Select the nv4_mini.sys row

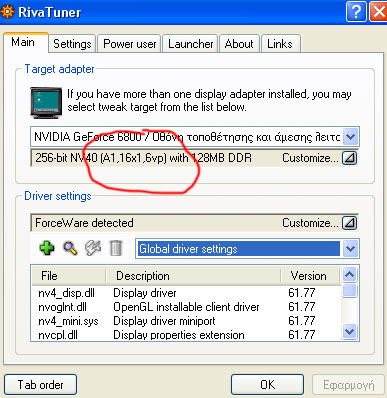tap(187, 321)
